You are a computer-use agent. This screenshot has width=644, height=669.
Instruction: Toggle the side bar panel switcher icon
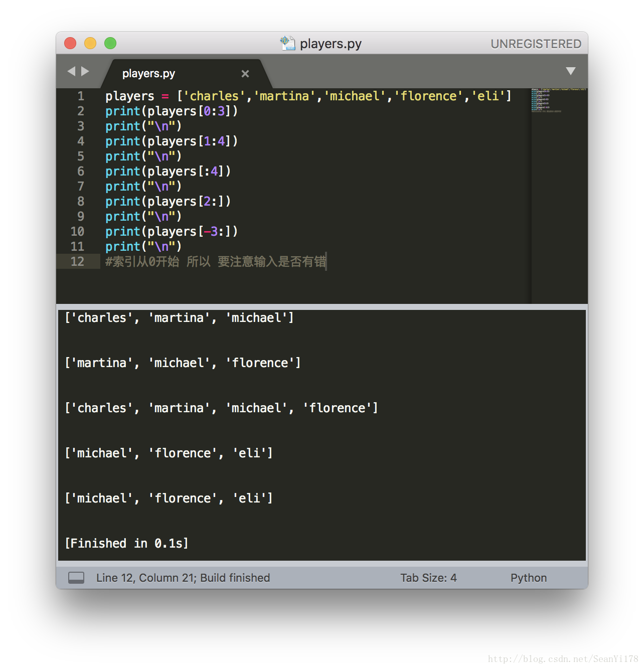click(76, 578)
